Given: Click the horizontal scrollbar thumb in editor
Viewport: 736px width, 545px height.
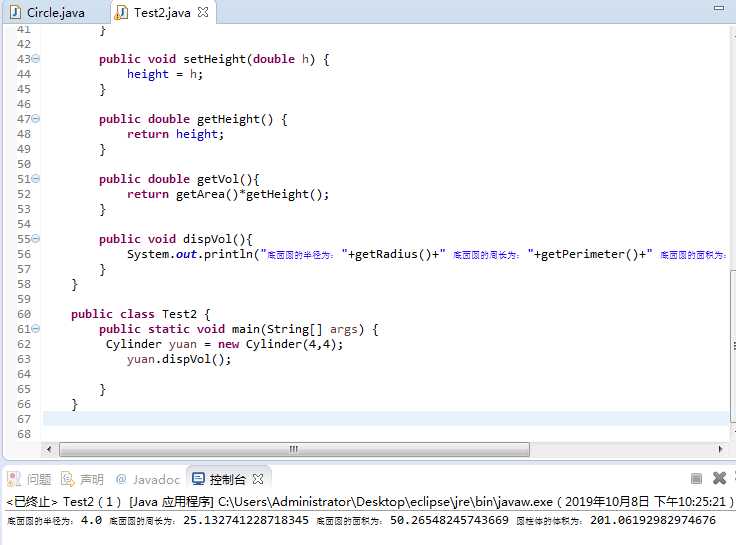Looking at the screenshot, I should [294, 449].
